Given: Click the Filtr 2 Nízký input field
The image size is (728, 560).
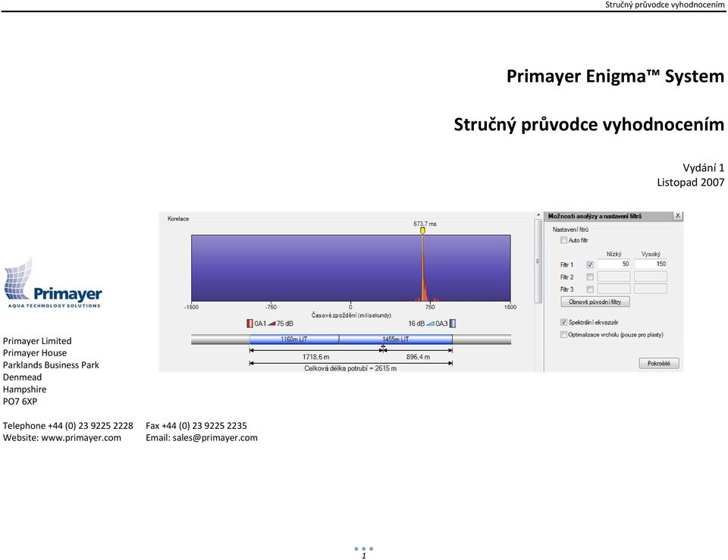Looking at the screenshot, I should [613, 277].
